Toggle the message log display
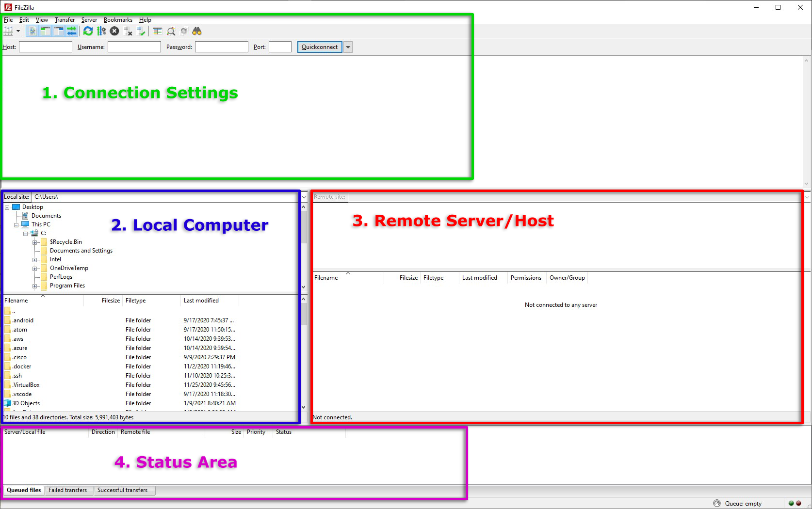 coord(32,31)
